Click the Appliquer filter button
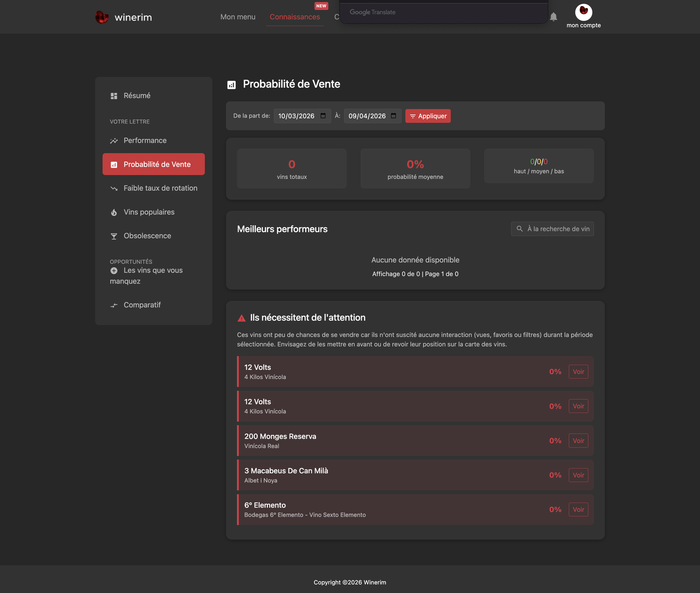The height and width of the screenshot is (593, 700). click(x=428, y=116)
